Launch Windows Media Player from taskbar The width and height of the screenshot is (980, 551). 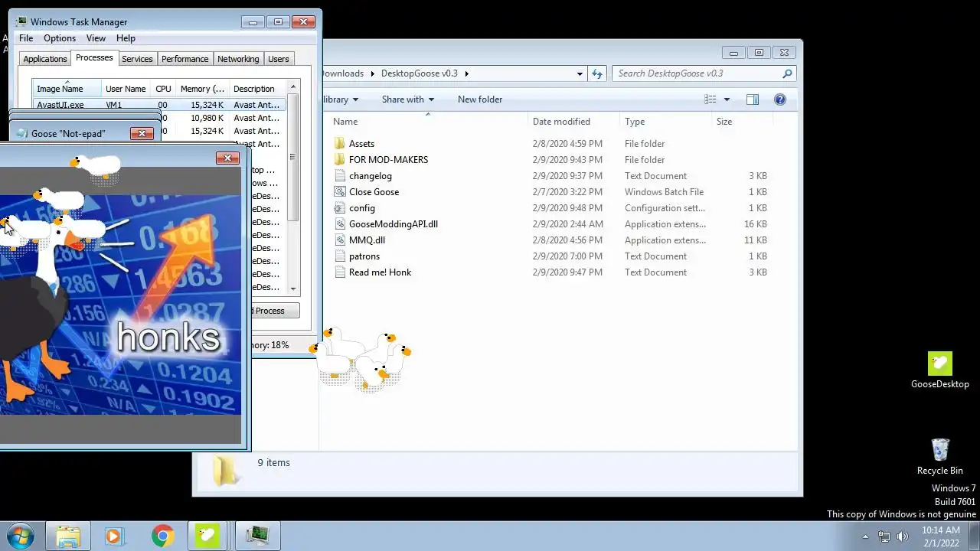click(114, 536)
